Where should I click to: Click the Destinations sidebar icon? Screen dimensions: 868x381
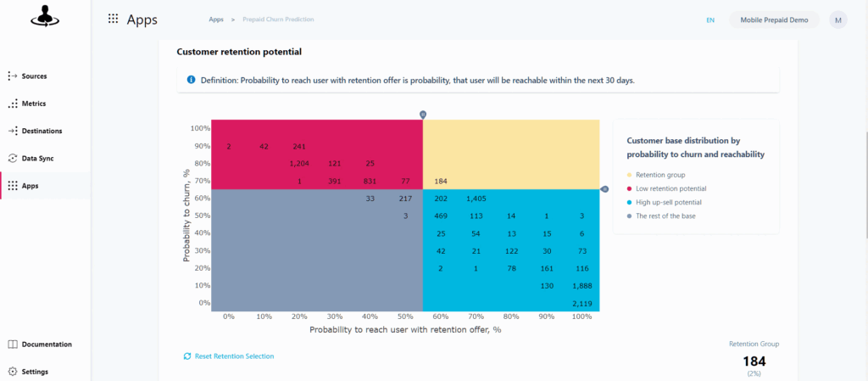tap(13, 132)
